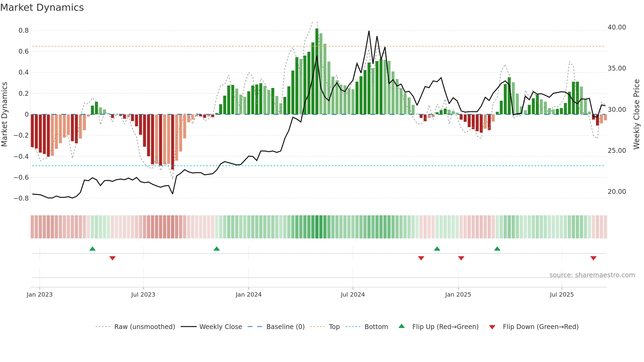Click the red Flip Down legend triangle icon
Viewport: 644px width, 362px height.
492,327
